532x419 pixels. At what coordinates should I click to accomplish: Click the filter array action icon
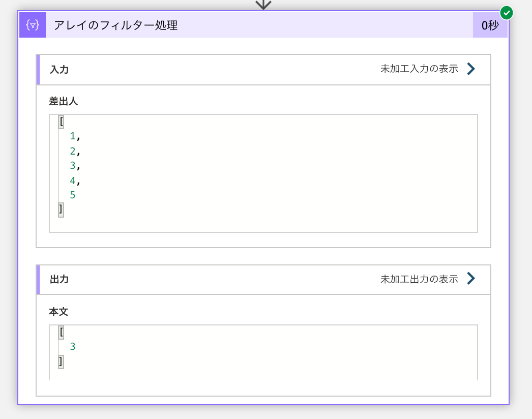33,25
